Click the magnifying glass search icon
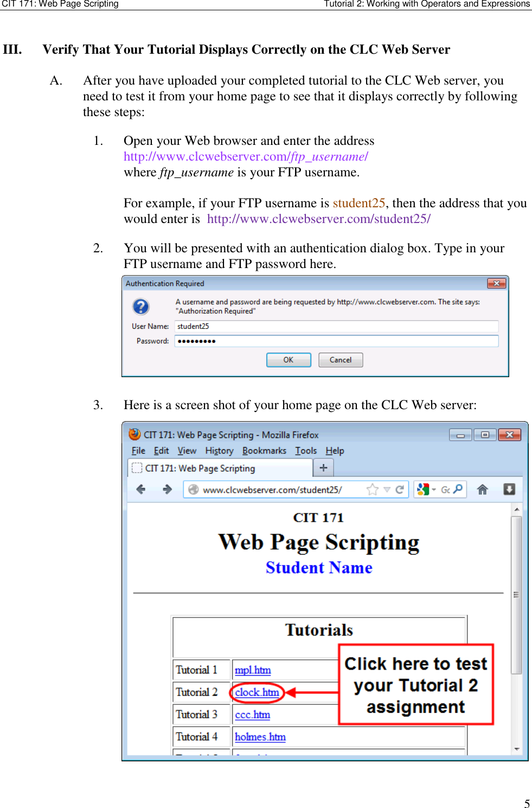The width and height of the screenshot is (532, 808). click(x=458, y=488)
